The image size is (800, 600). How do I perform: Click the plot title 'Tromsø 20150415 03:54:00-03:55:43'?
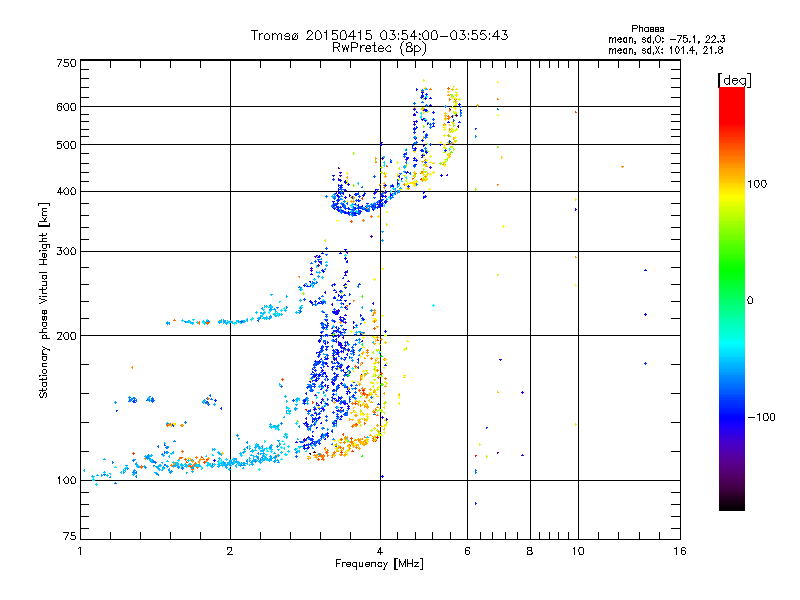coord(379,35)
